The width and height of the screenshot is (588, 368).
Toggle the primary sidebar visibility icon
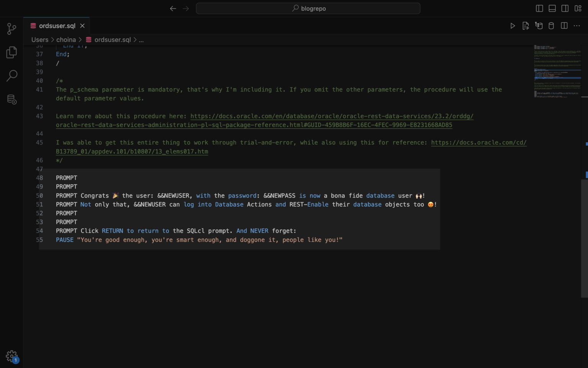(x=539, y=8)
